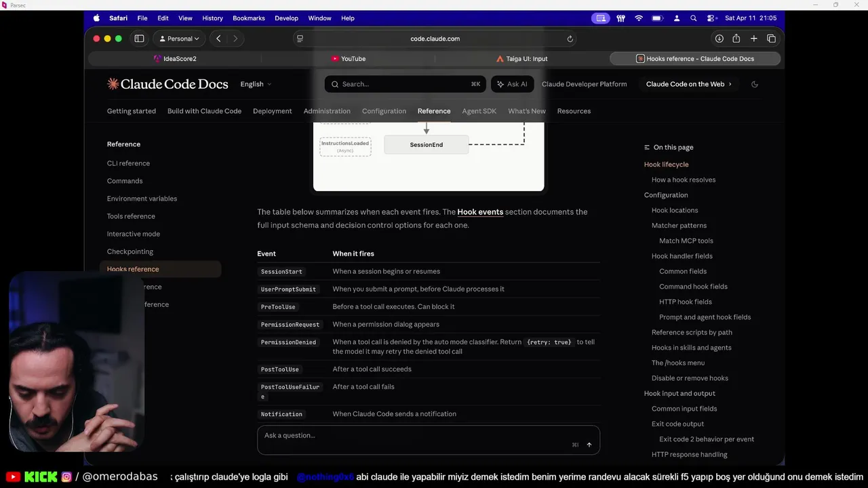Viewport: 868px width, 488px height.
Task: Open the Develop menu
Action: (287, 18)
